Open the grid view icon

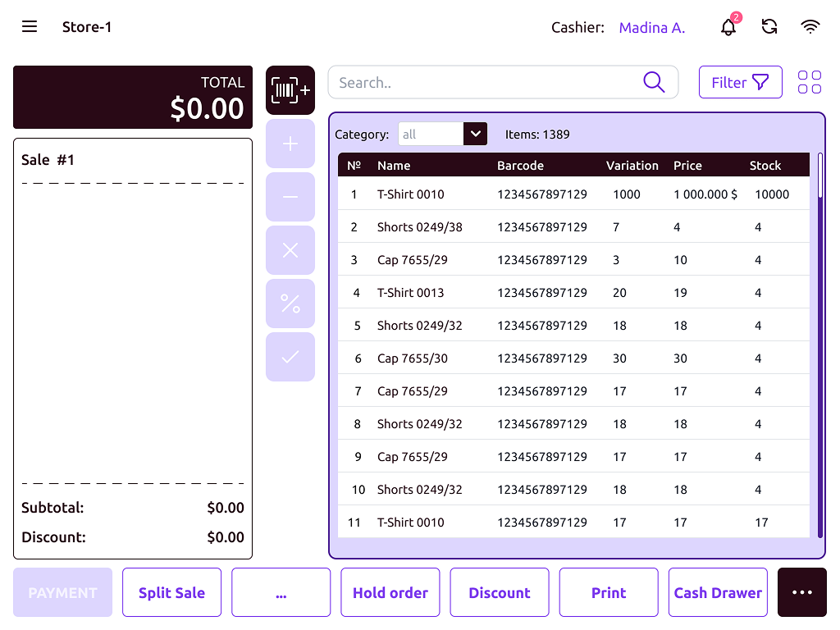[x=810, y=82]
